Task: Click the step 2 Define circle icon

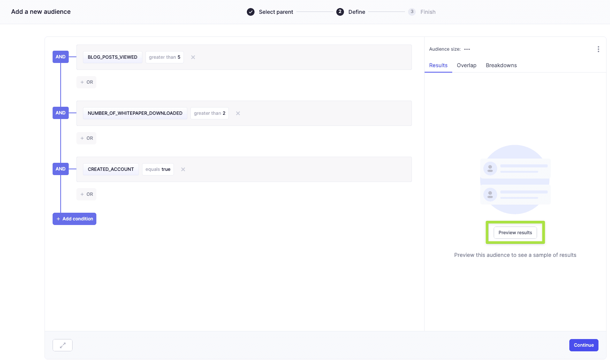Action: coord(340,12)
